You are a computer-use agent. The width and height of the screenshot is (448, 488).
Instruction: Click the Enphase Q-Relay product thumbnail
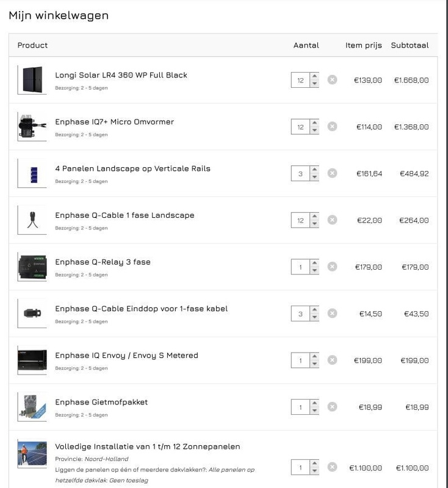coord(32,267)
